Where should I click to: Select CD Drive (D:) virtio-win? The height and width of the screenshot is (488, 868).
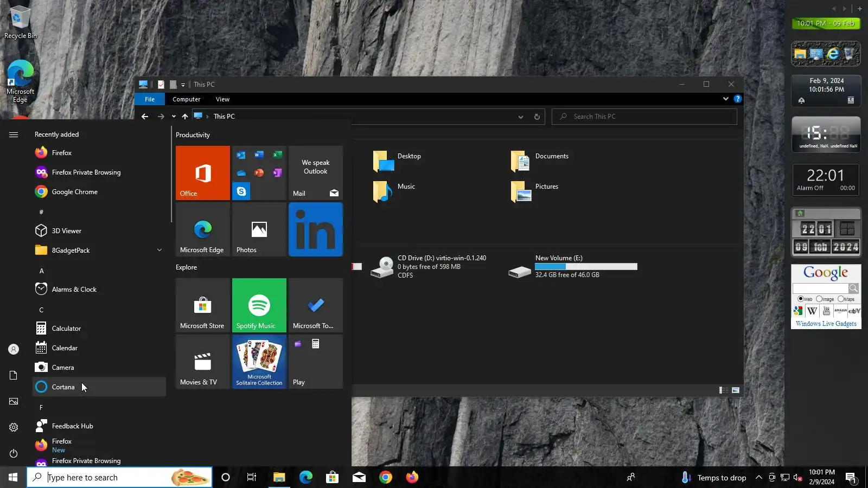[x=429, y=266]
